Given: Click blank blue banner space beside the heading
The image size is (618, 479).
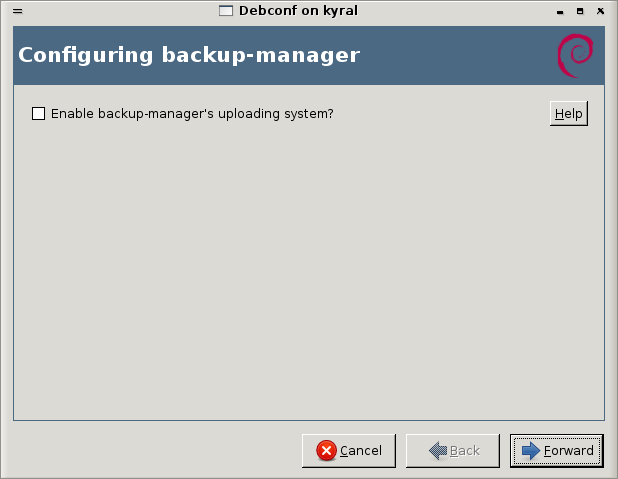Looking at the screenshot, I should (457, 55).
